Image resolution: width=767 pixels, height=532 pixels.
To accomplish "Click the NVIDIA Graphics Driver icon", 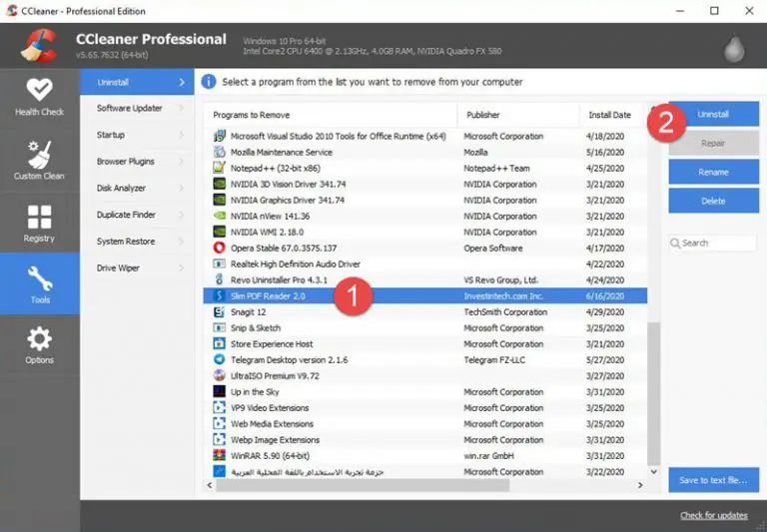I will click(219, 200).
